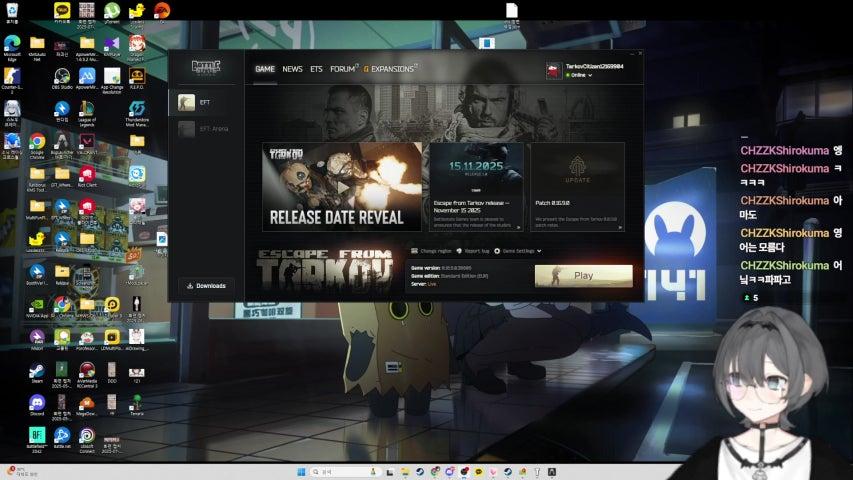Click the Battlestate Games logo

point(206,67)
